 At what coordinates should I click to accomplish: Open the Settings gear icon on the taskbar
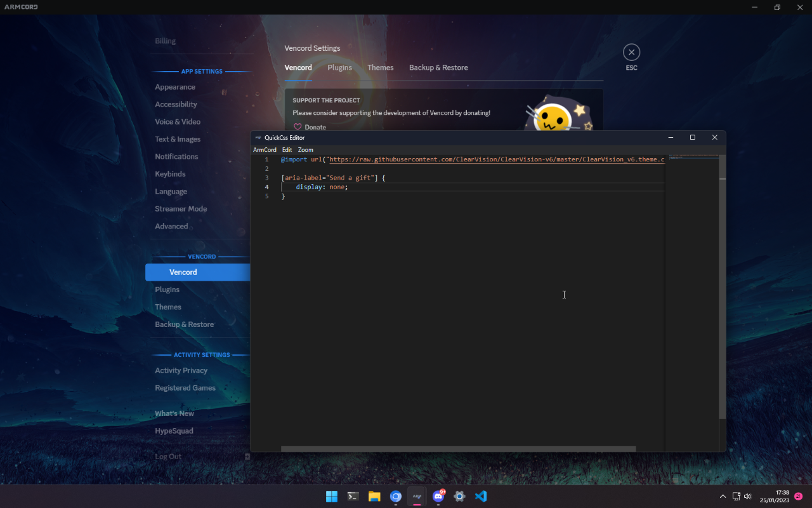tap(459, 497)
